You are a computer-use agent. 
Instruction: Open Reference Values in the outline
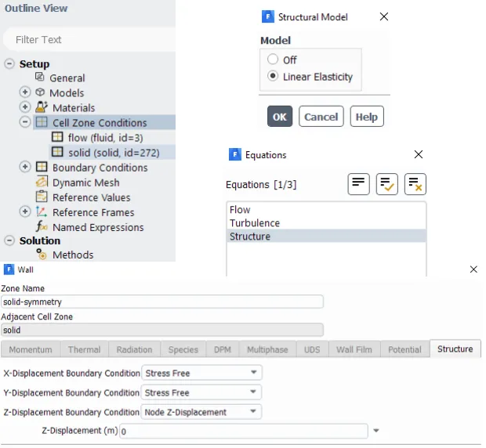point(91,197)
